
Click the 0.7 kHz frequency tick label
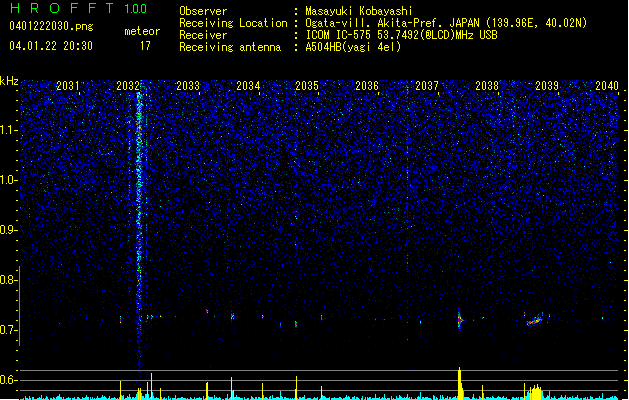(9, 330)
